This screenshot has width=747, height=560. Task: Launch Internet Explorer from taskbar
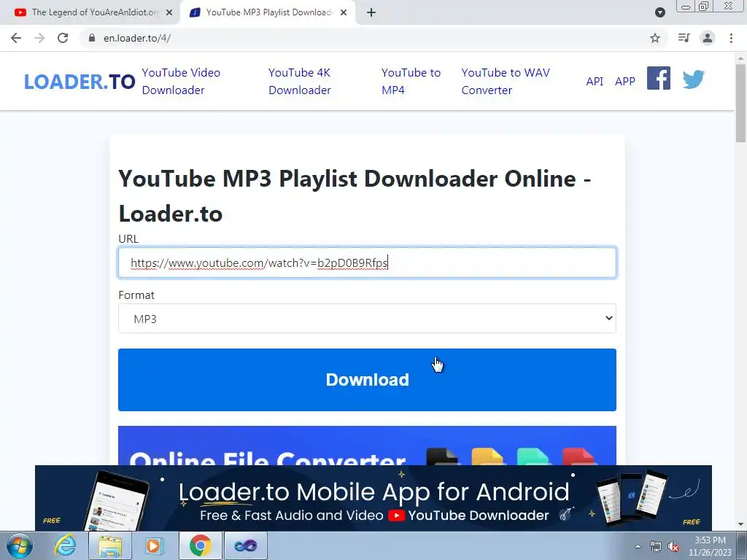pyautogui.click(x=65, y=545)
